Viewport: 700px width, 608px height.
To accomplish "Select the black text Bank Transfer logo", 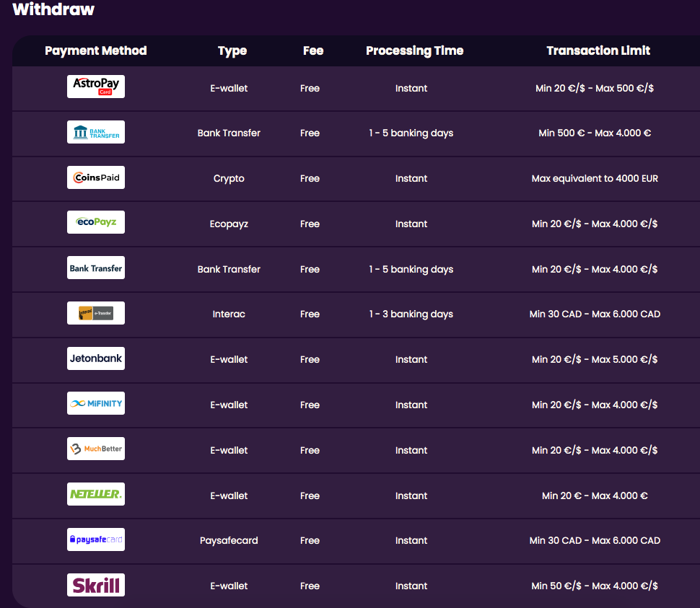I will (x=96, y=268).
